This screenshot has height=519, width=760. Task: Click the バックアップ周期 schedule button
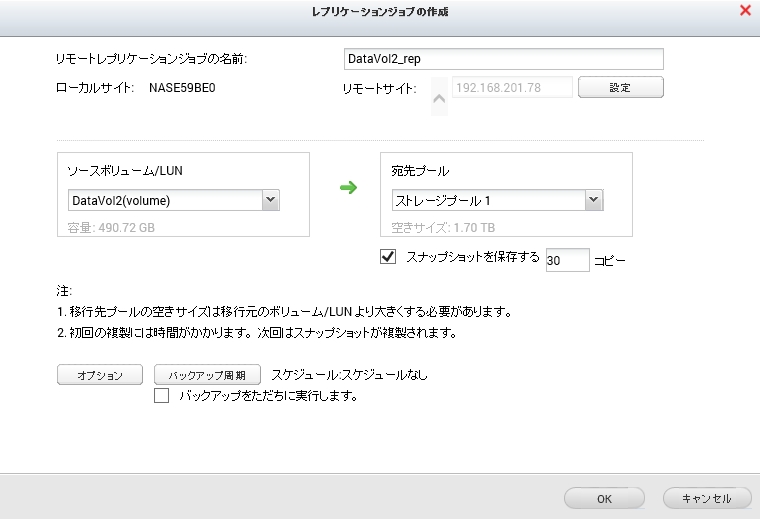tap(208, 375)
